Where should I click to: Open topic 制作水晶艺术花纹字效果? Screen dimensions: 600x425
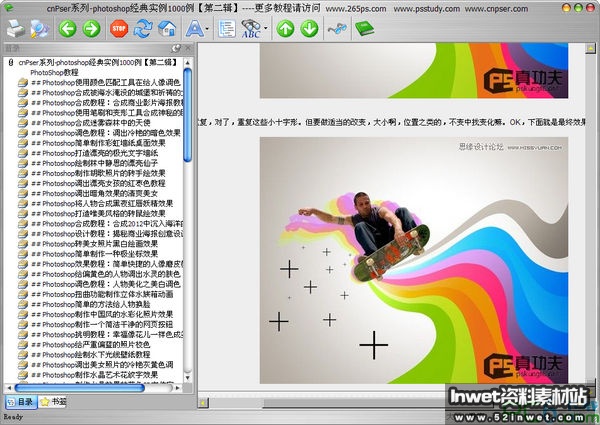coord(95,375)
